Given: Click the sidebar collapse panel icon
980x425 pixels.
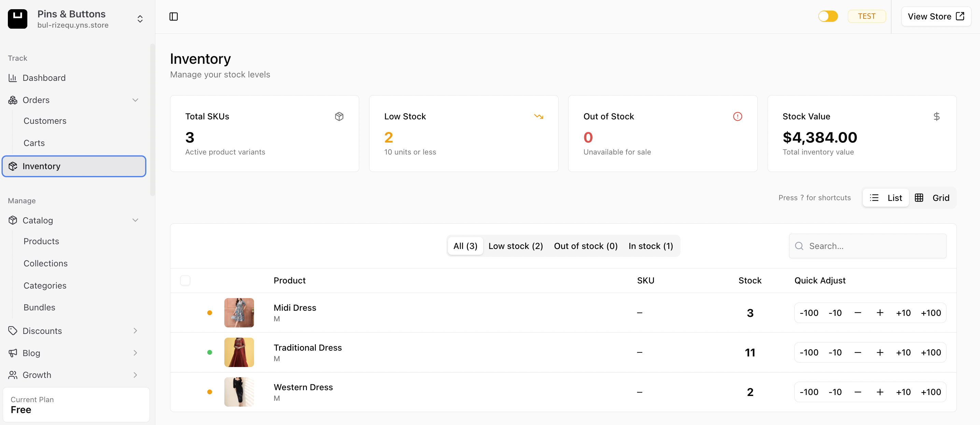Looking at the screenshot, I should coord(173,16).
